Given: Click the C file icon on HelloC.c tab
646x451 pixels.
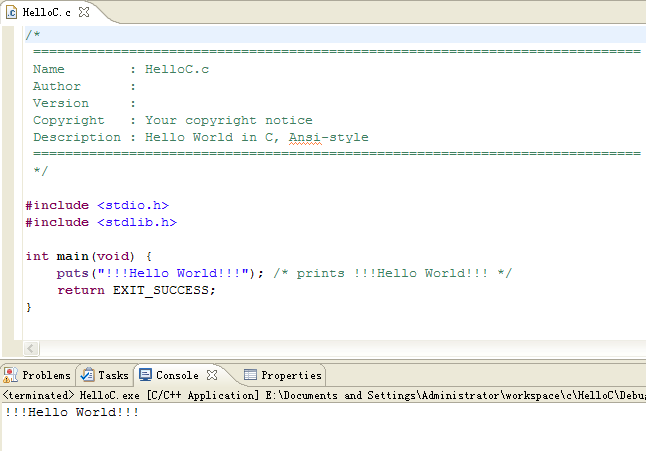Looking at the screenshot, I should click(12, 12).
